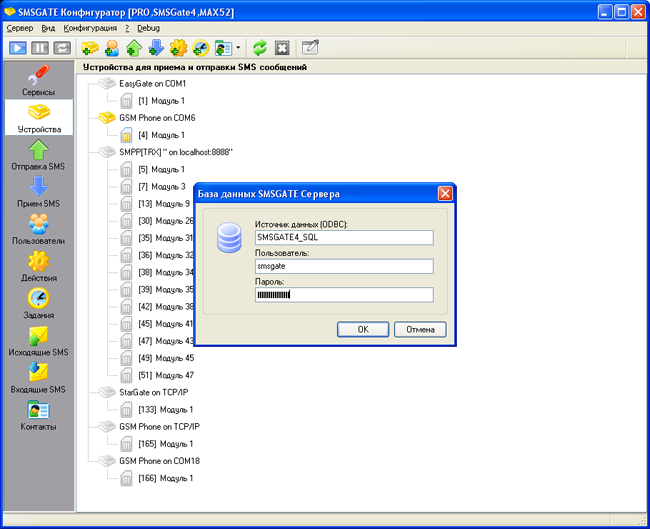Add new action gear toolbar icon
This screenshot has height=529, width=650.
click(x=179, y=48)
